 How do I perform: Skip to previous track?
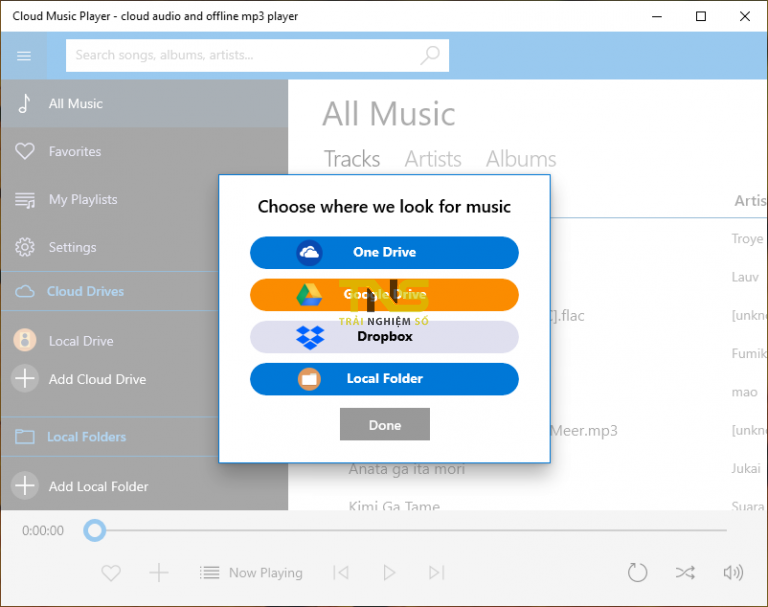(x=341, y=572)
